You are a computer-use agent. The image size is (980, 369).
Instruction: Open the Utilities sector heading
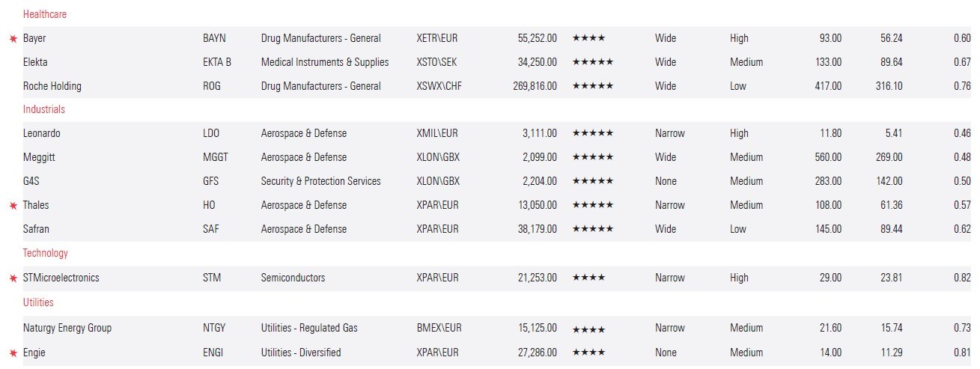(x=38, y=302)
